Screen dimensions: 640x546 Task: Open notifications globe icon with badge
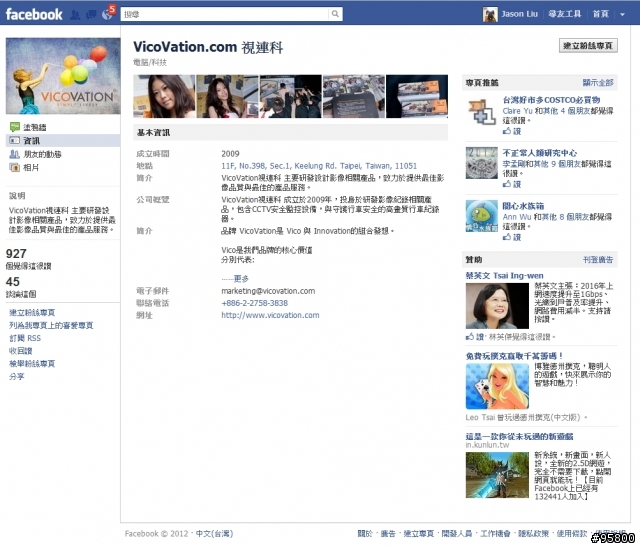tap(107, 15)
